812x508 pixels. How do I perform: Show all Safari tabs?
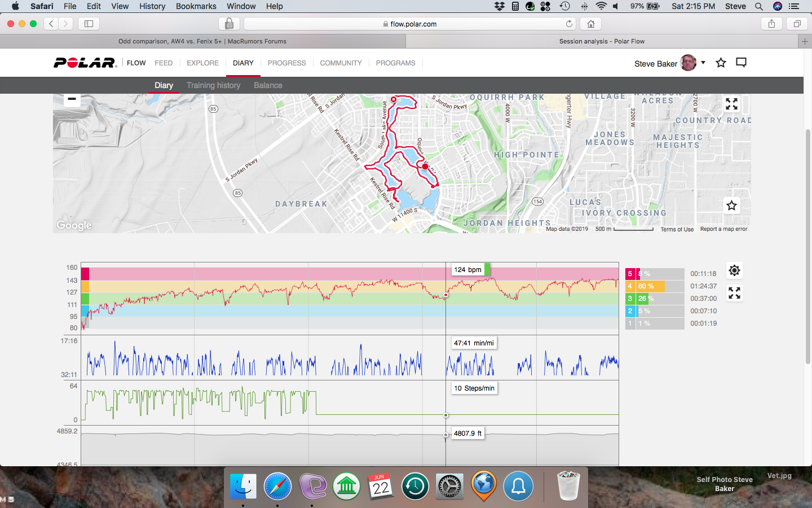(797, 24)
